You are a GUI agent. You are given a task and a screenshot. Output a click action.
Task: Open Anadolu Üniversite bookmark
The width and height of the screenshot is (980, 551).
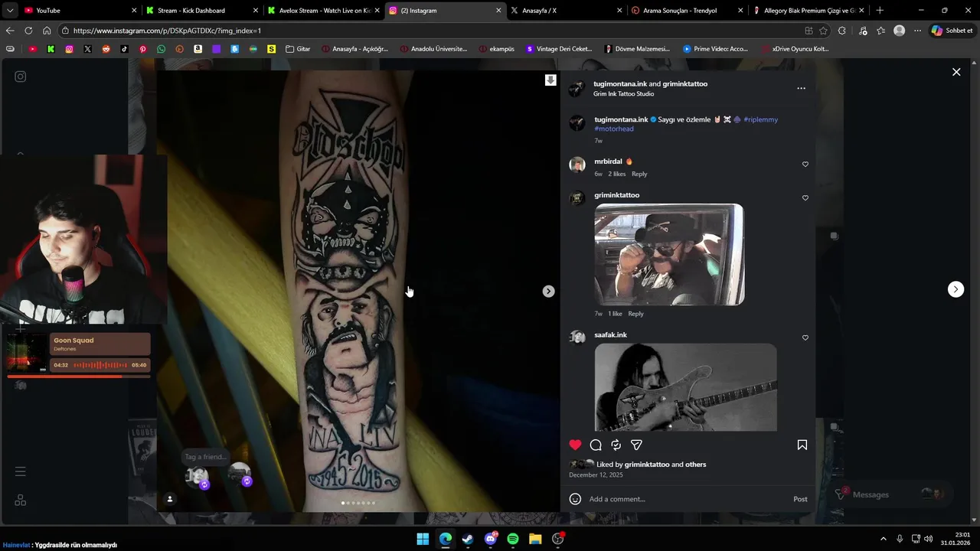tap(433, 49)
